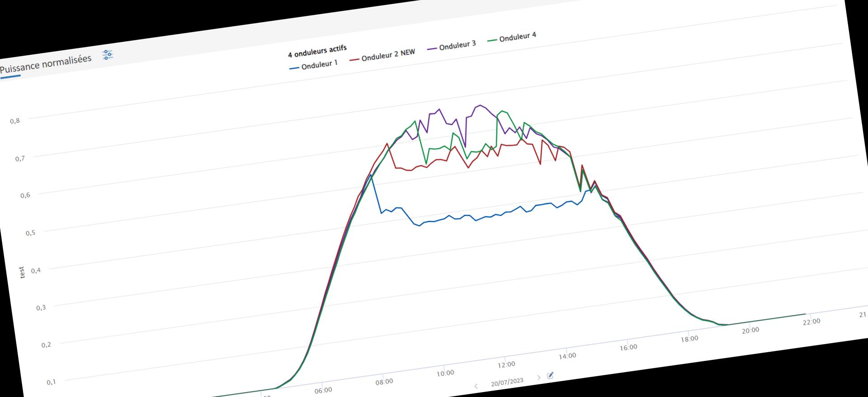Click the 06:00 x-axis label

[x=323, y=390]
